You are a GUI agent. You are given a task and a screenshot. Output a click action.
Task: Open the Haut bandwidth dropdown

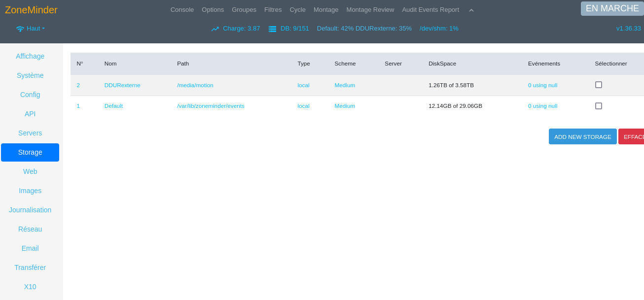pyautogui.click(x=36, y=29)
